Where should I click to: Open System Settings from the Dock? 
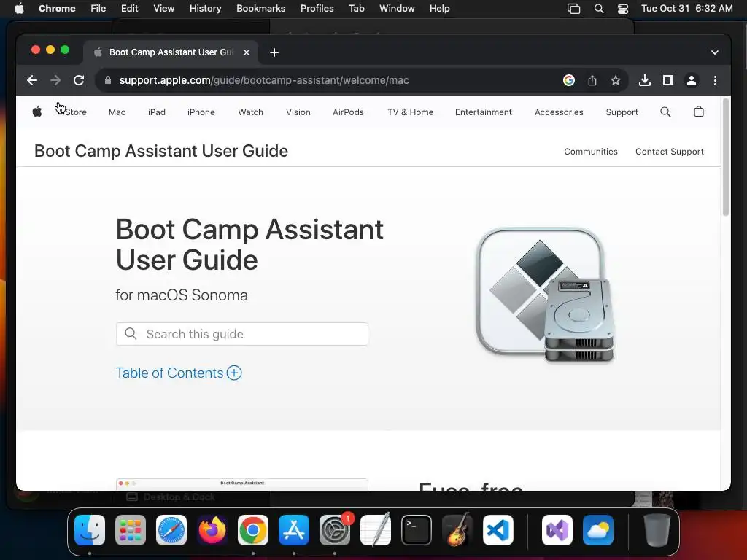coord(335,530)
